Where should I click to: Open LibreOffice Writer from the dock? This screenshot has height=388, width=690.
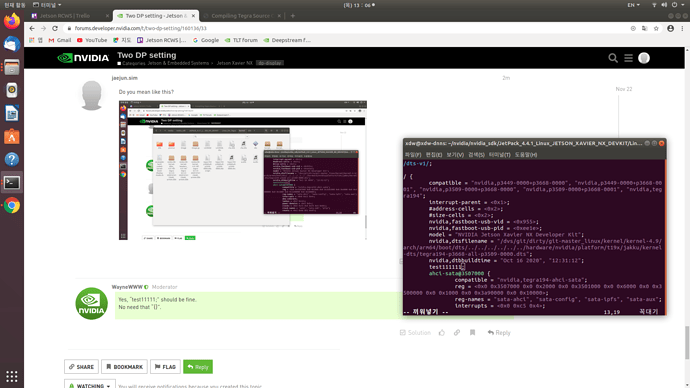click(x=12, y=113)
